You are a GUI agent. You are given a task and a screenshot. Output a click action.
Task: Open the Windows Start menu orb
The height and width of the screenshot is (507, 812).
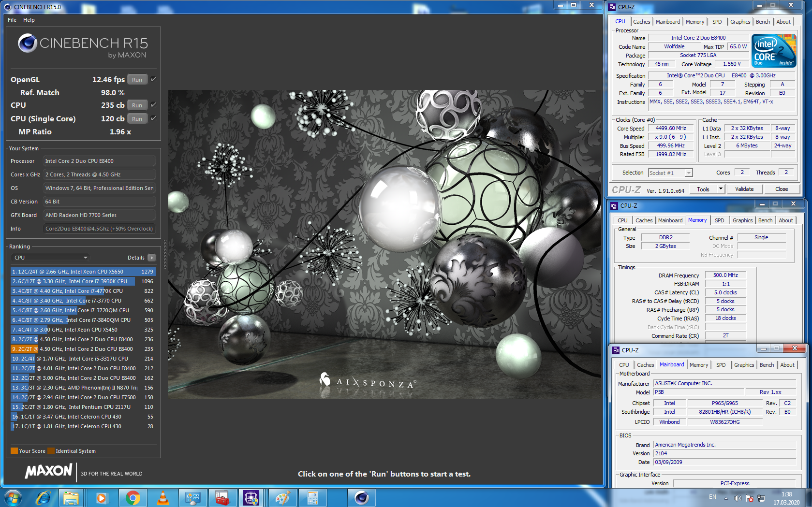13,497
